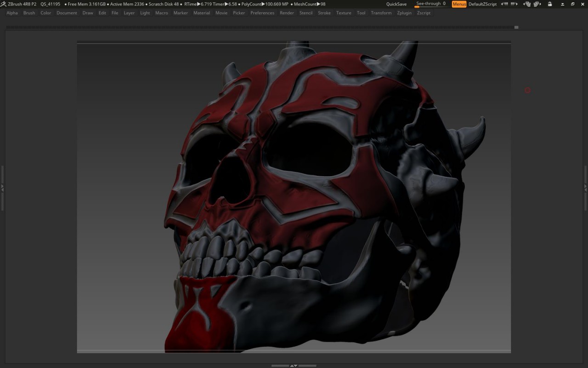The image size is (588, 368).
Task: Open the Zscript menu
Action: tap(424, 13)
